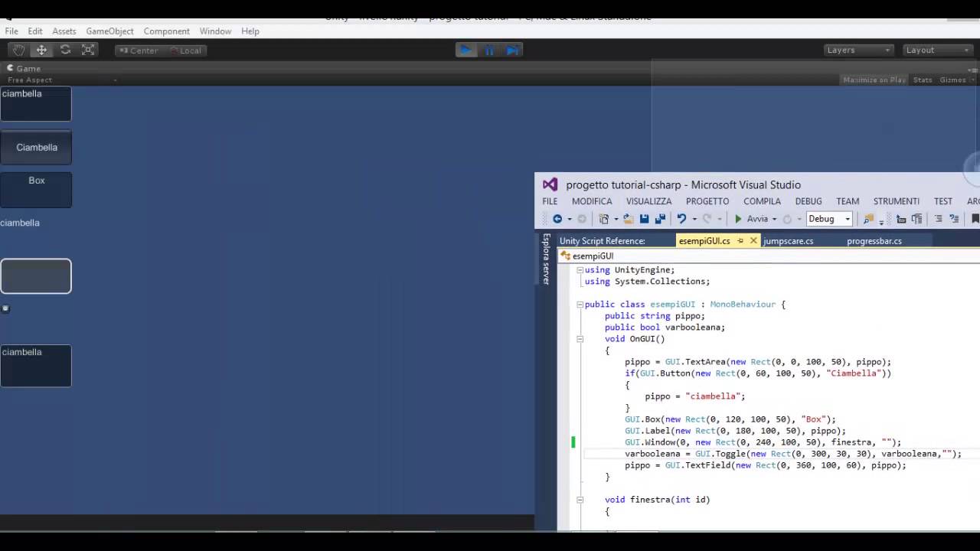Screen dimensions: 980x551
Task: Switch to Unity Script Reference tab
Action: [603, 241]
